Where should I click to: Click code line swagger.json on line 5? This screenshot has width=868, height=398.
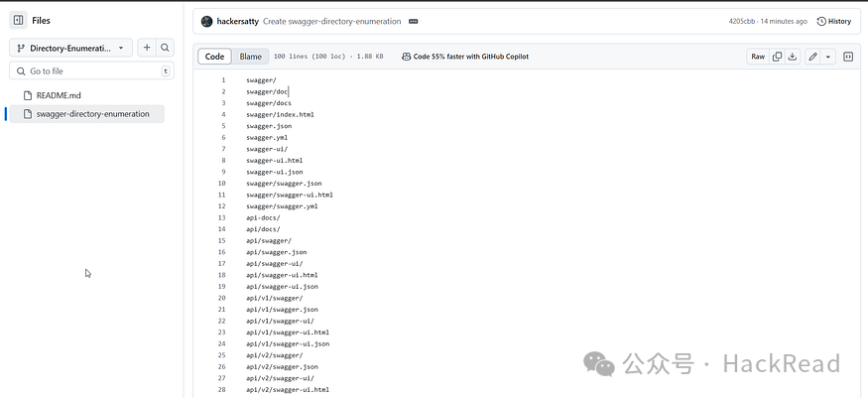[269, 126]
